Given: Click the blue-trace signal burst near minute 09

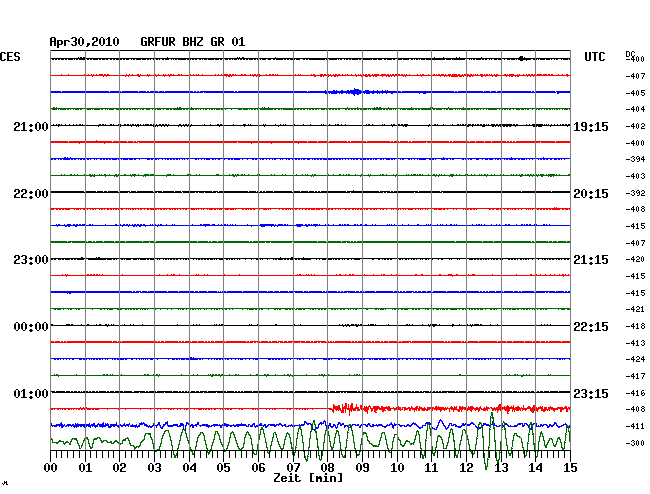Looking at the screenshot, I should pyautogui.click(x=356, y=92).
